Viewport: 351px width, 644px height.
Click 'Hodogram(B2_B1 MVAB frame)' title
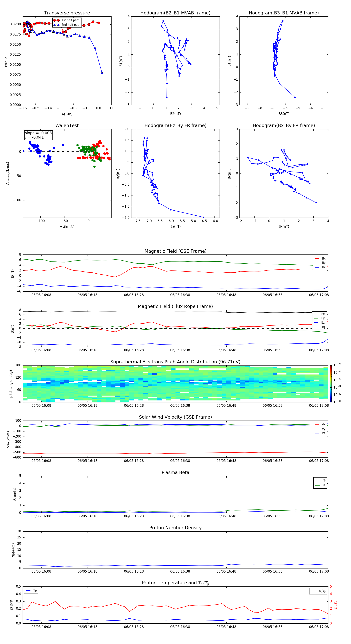(x=175, y=13)
